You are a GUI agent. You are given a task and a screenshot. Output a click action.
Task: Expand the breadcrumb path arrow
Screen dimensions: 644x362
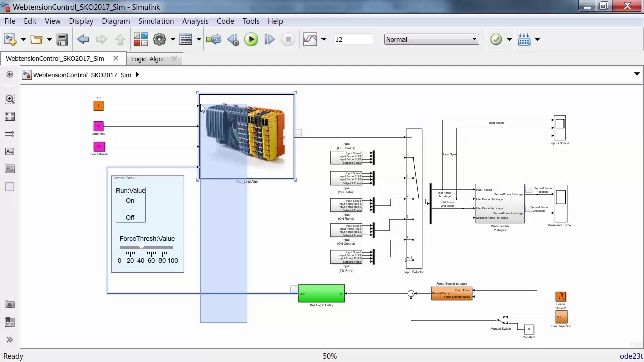pos(137,75)
